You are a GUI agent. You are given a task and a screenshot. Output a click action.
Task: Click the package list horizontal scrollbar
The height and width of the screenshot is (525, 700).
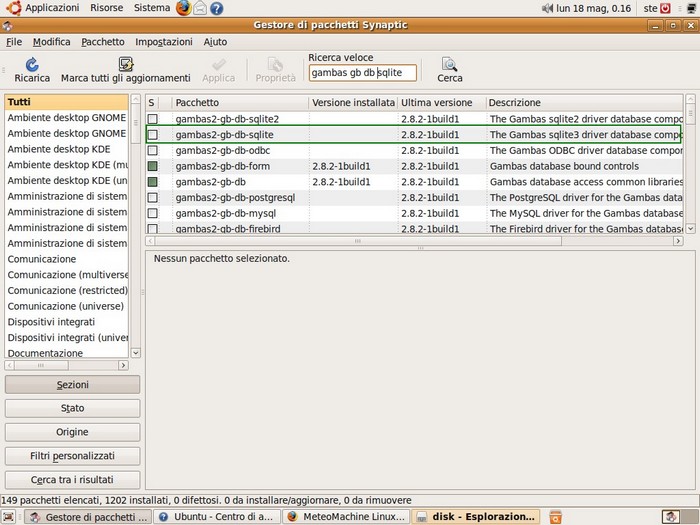358,241
